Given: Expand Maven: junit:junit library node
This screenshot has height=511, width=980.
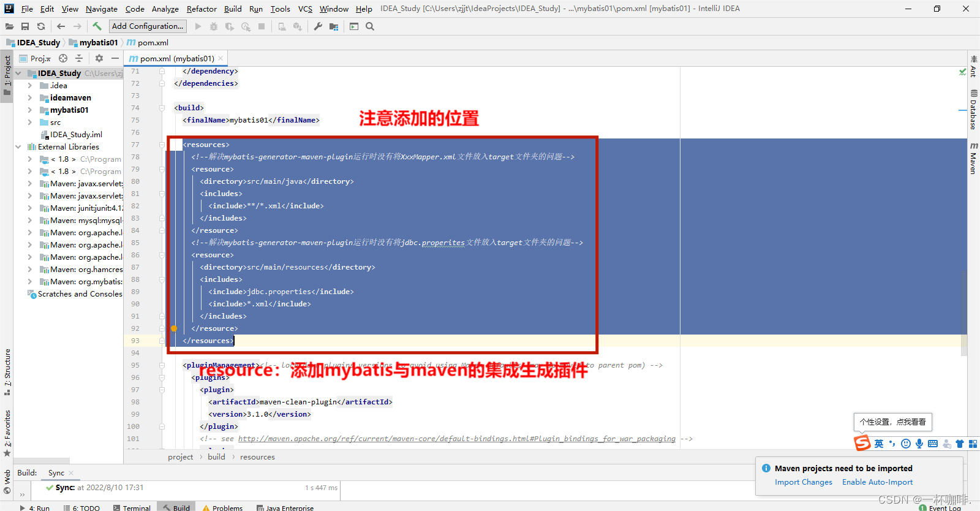Looking at the screenshot, I should (x=30, y=208).
